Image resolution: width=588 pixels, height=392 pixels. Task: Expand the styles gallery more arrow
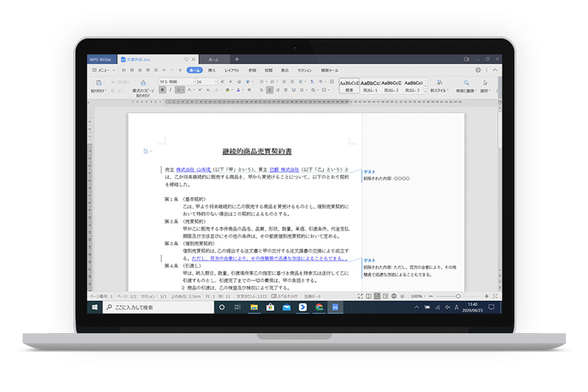[425, 92]
